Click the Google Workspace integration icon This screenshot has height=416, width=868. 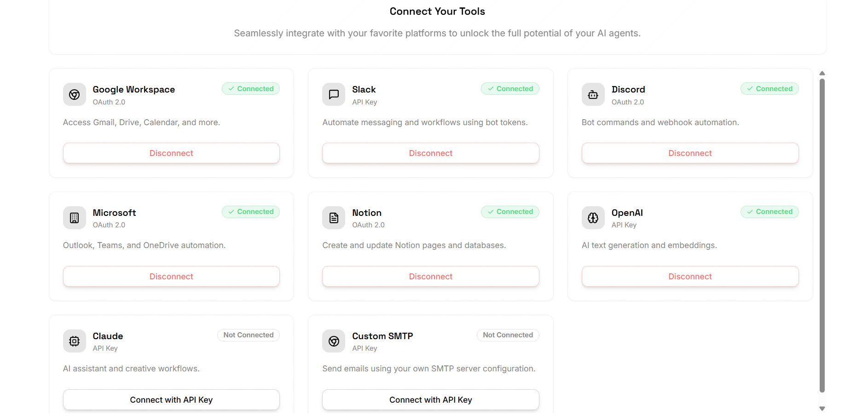75,94
